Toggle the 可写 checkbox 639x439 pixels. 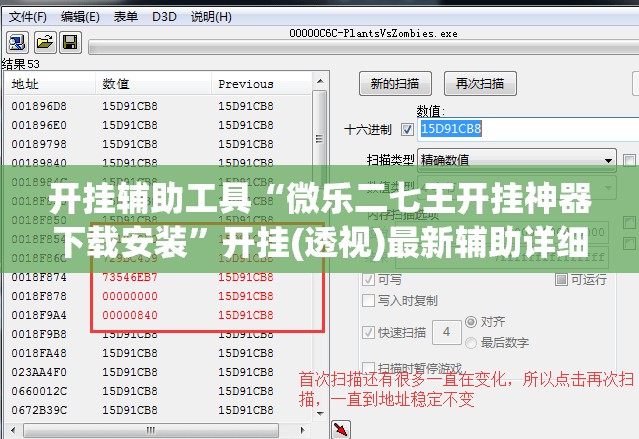[368, 279]
